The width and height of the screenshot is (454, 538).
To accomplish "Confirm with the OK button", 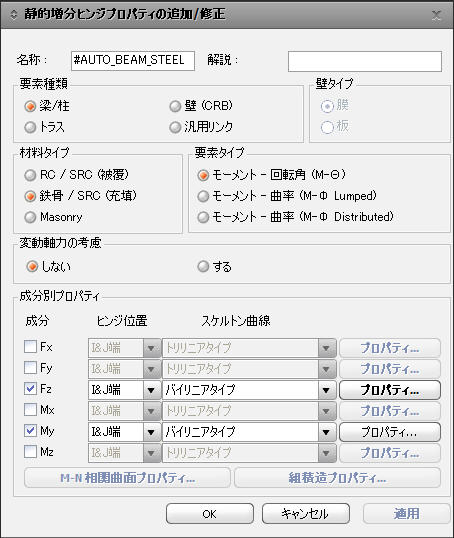I will [x=210, y=514].
